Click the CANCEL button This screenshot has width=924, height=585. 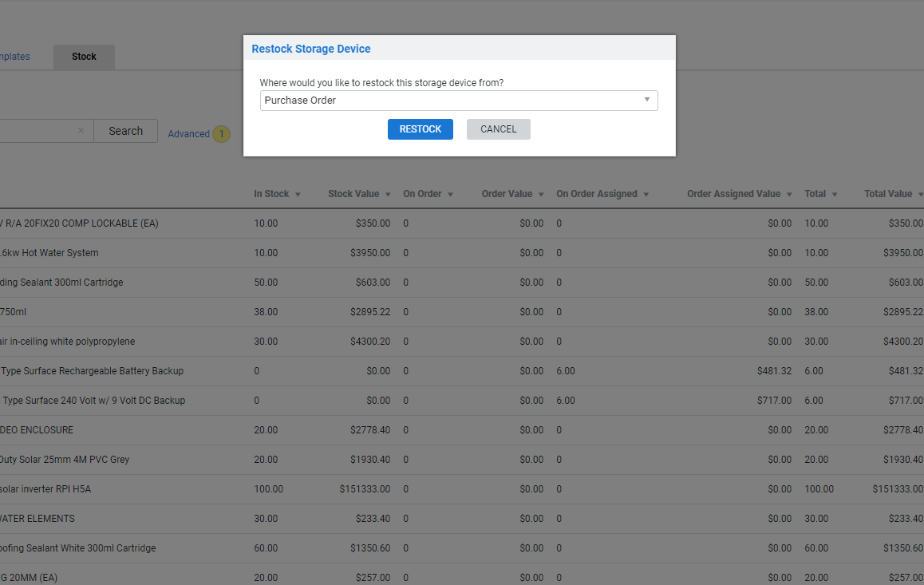coord(498,128)
